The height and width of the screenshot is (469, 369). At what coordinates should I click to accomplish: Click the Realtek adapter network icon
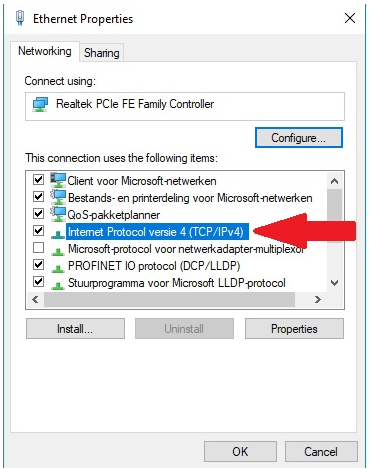pyautogui.click(x=40, y=104)
